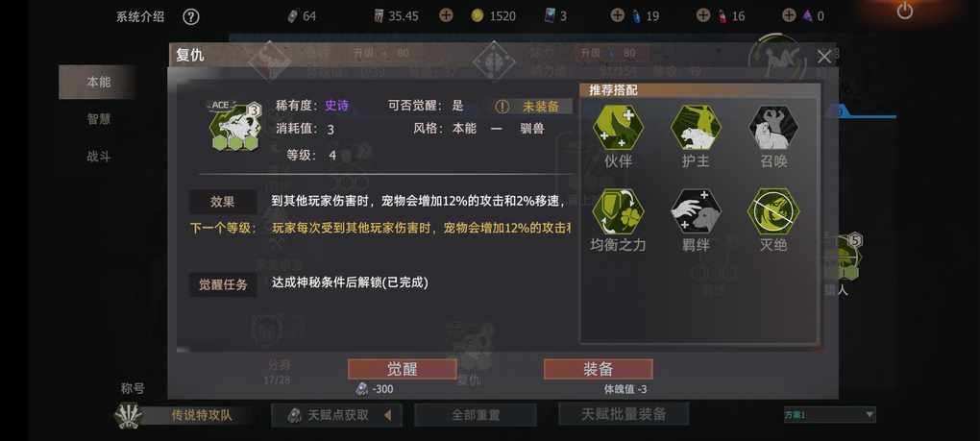
Task: Switch to the 智慧 tab
Action: point(99,119)
